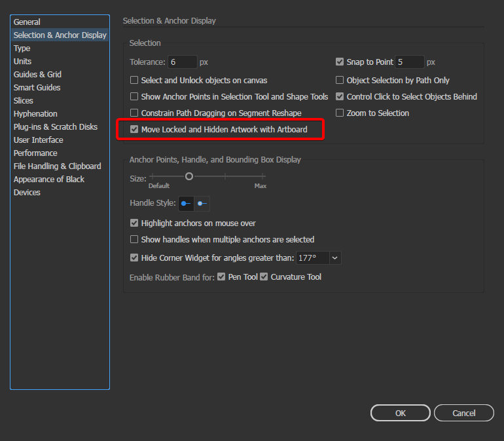
Task: Open the corner widget angle dropdown arrow
Action: [x=335, y=258]
